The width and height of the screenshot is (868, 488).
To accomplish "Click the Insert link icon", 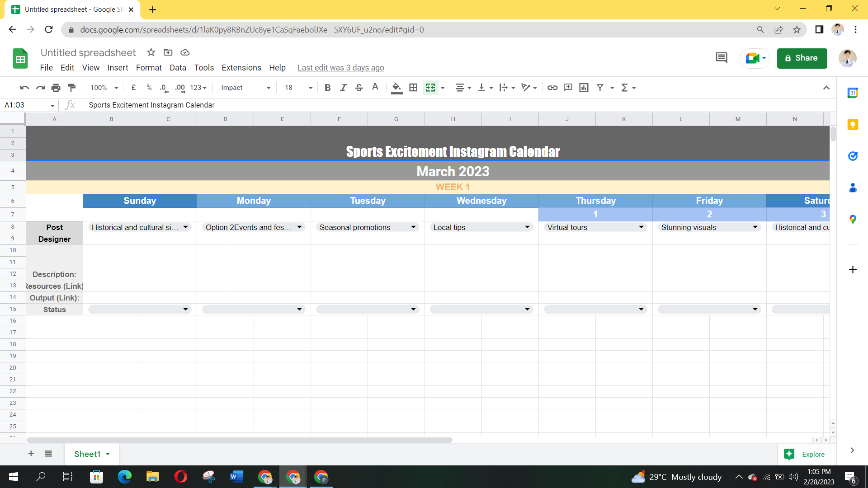I will pos(552,88).
